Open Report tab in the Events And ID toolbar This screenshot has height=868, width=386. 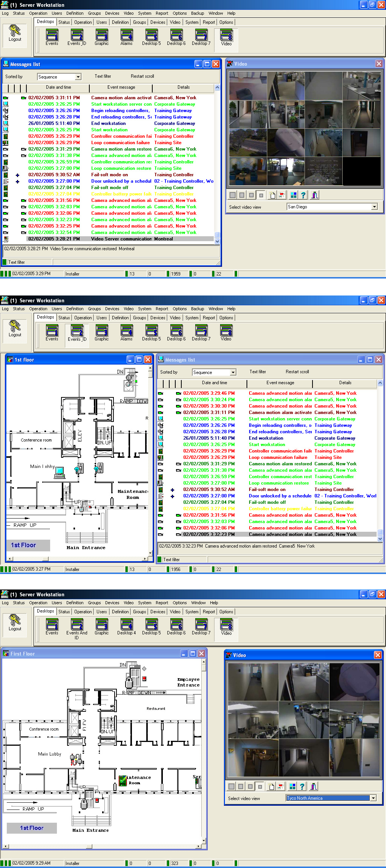(x=209, y=612)
